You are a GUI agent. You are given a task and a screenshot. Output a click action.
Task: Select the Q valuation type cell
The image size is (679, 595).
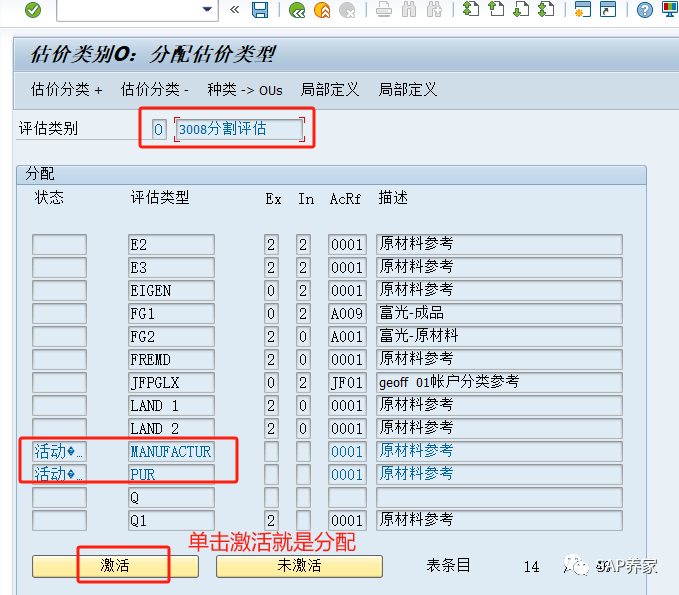(171, 498)
